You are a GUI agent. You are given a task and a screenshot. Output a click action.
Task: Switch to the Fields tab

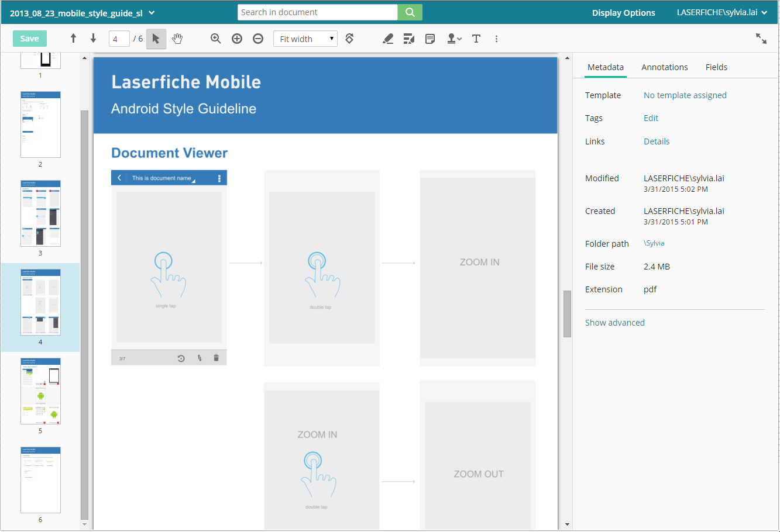pyautogui.click(x=716, y=67)
